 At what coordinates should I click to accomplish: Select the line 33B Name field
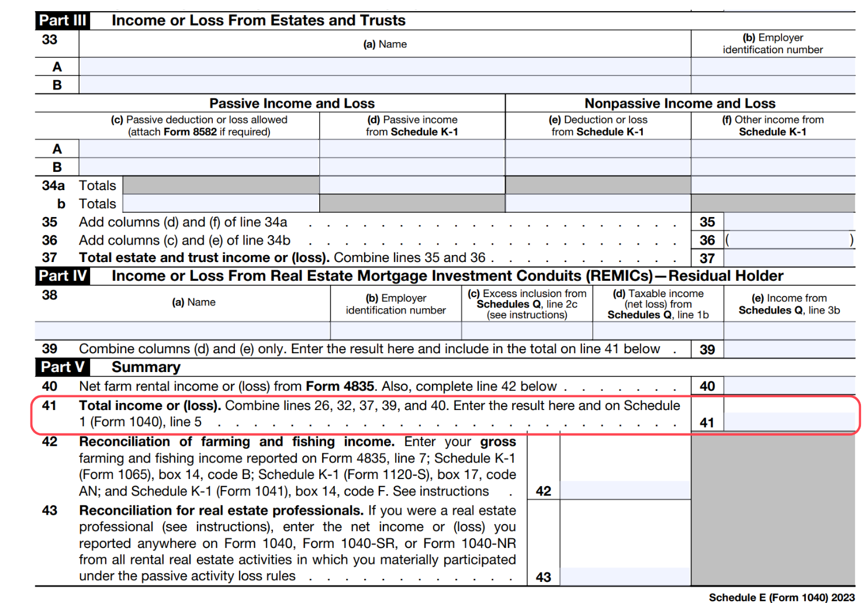[386, 85]
